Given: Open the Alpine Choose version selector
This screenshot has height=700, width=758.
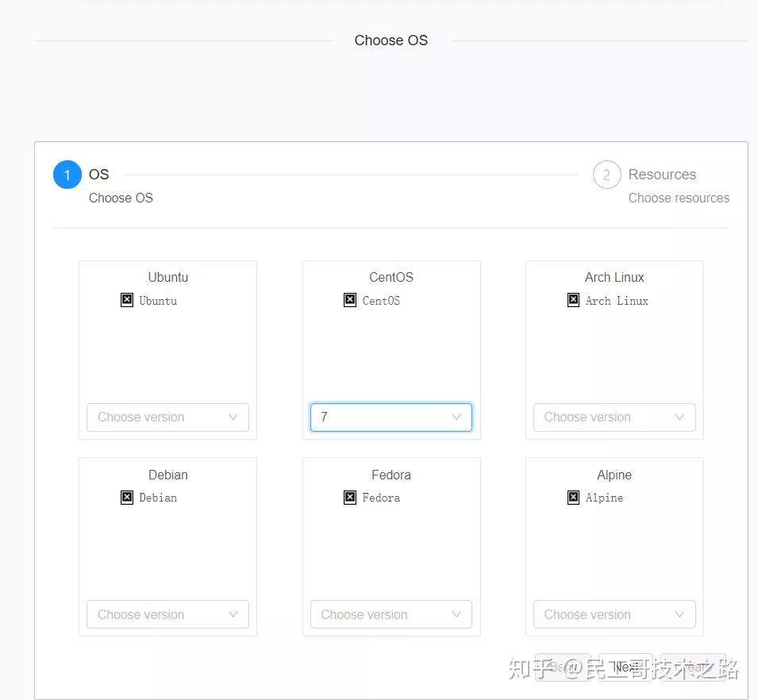Looking at the screenshot, I should click(x=614, y=614).
